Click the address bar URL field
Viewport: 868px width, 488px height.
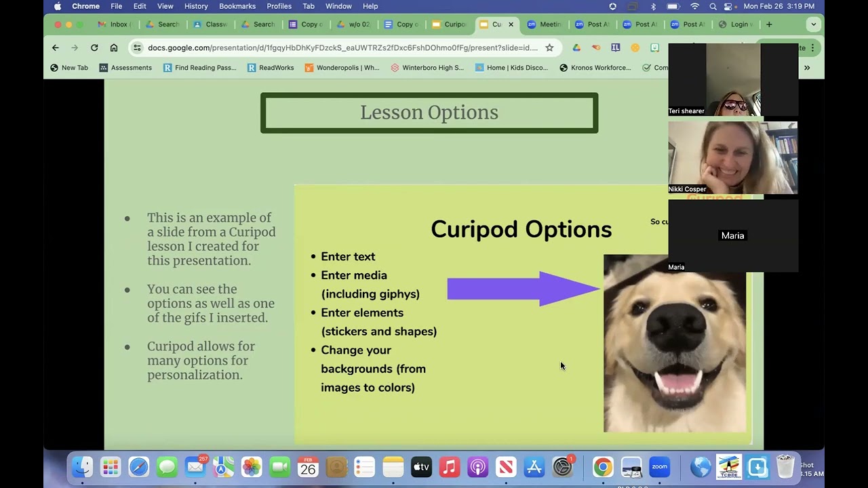tap(342, 47)
